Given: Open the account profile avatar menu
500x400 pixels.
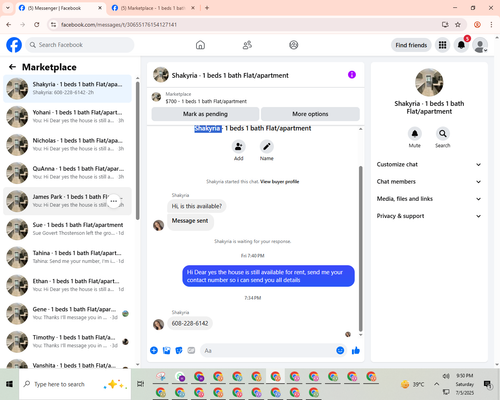Looking at the screenshot, I should (480, 45).
